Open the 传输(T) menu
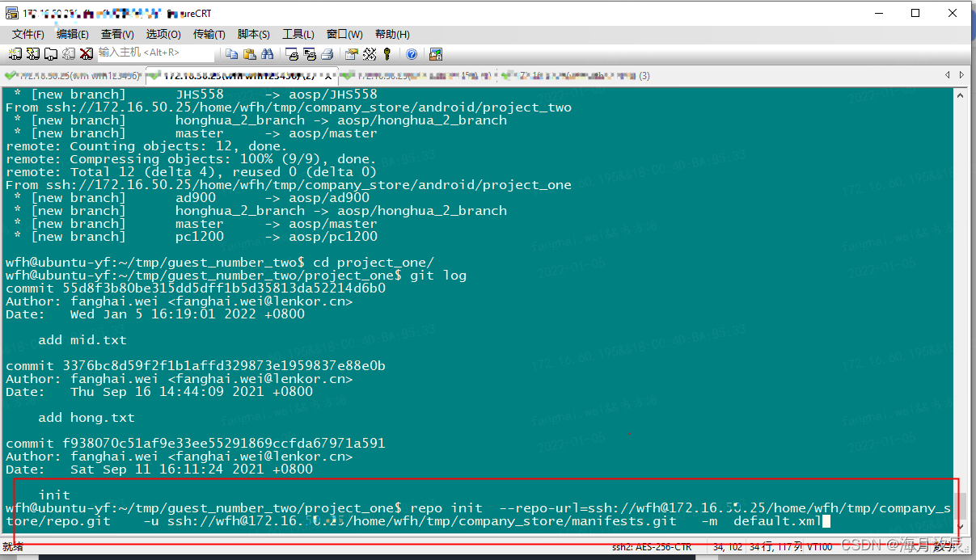The width and height of the screenshot is (976, 560). click(x=209, y=34)
